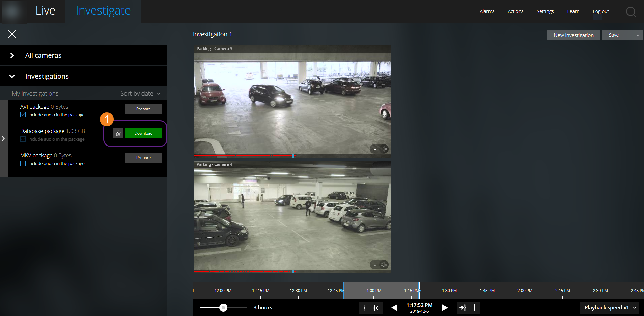
Task: Switch to the Live tab
Action: click(46, 11)
